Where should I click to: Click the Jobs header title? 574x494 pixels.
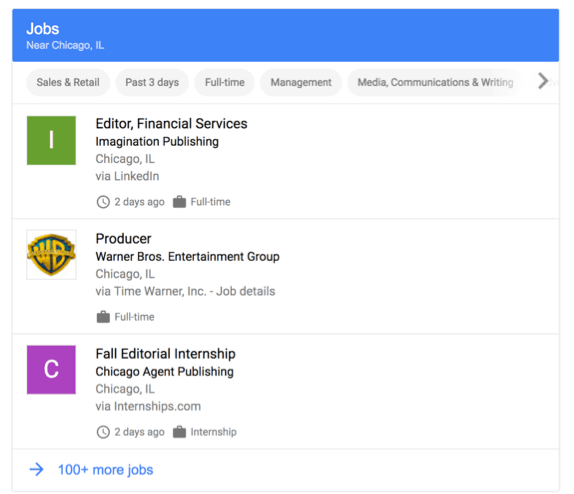click(x=42, y=29)
